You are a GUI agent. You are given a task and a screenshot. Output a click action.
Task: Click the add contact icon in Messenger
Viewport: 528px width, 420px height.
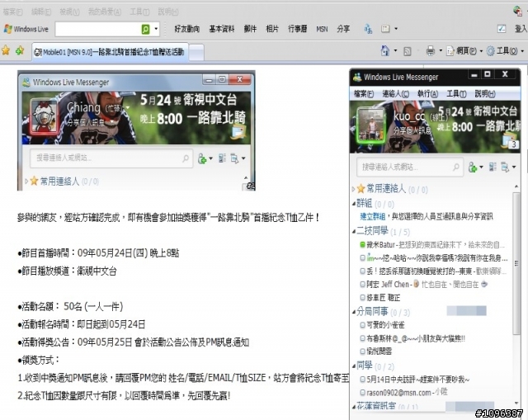click(473, 167)
